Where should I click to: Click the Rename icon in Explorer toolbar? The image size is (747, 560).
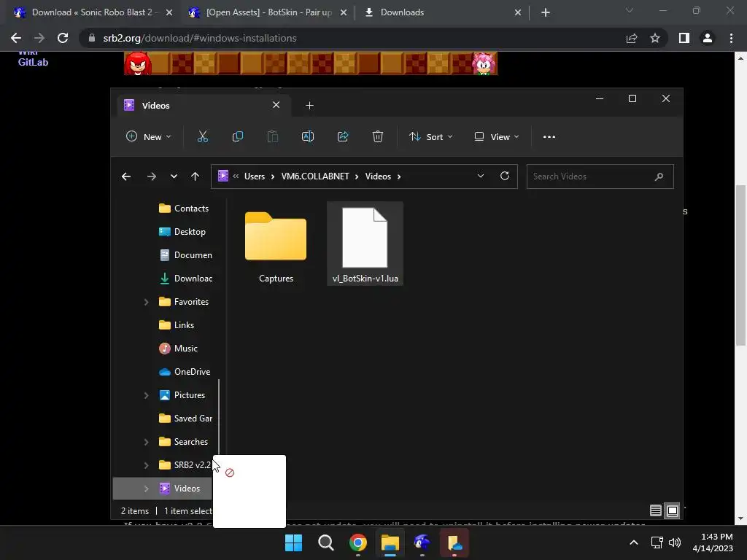pos(308,136)
